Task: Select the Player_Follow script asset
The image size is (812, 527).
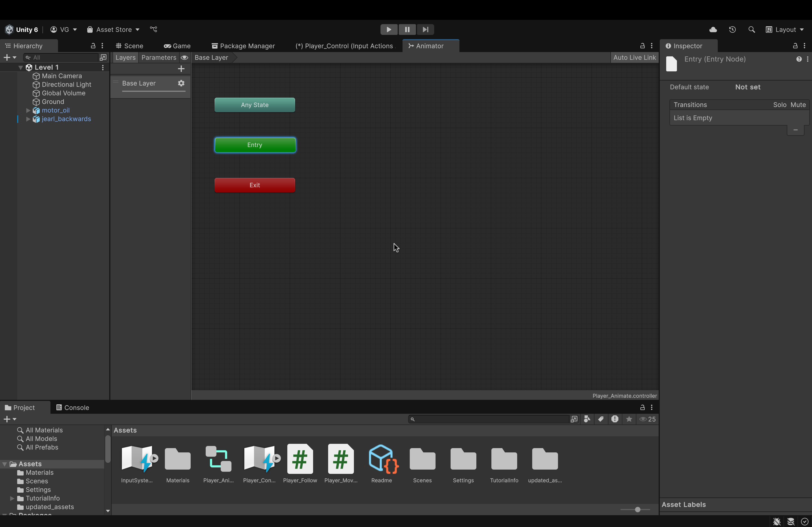Action: [300, 464]
